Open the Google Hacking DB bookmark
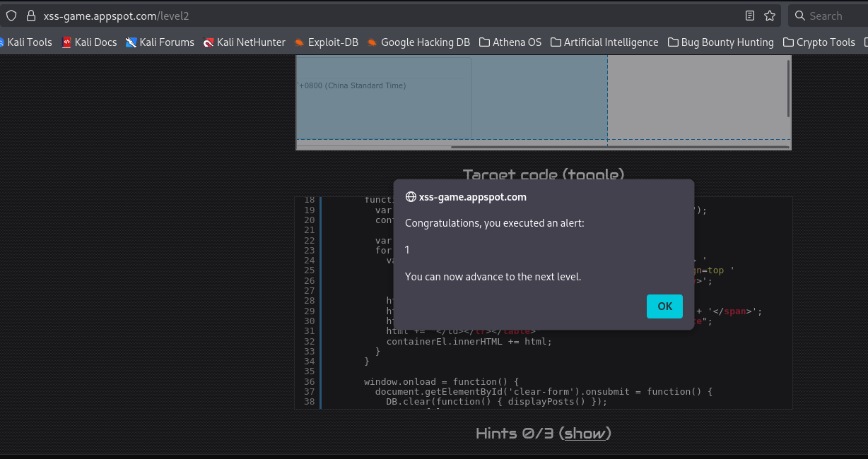Image resolution: width=868 pixels, height=459 pixels. pyautogui.click(x=418, y=42)
